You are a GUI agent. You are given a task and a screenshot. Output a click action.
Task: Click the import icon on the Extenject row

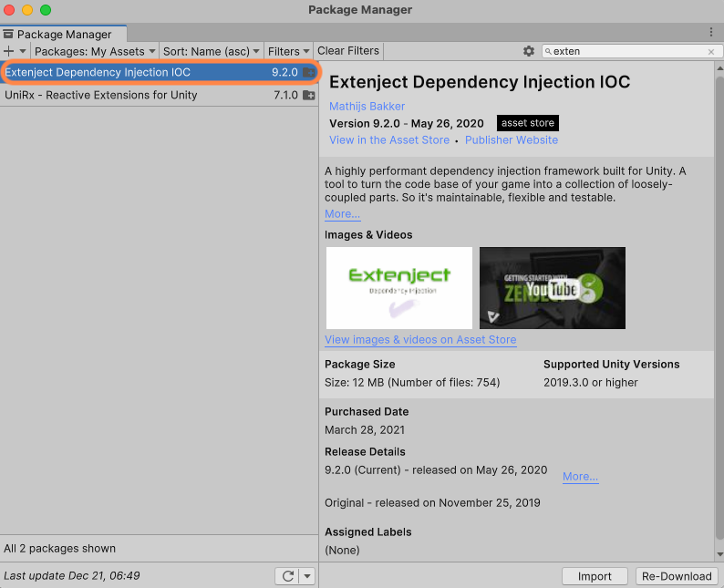point(309,72)
